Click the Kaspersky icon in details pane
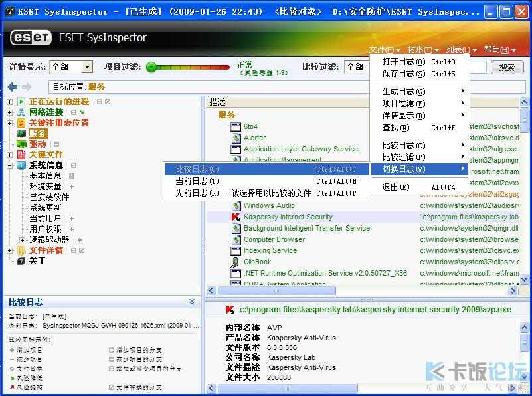This screenshot has width=532, height=396. pos(230,310)
